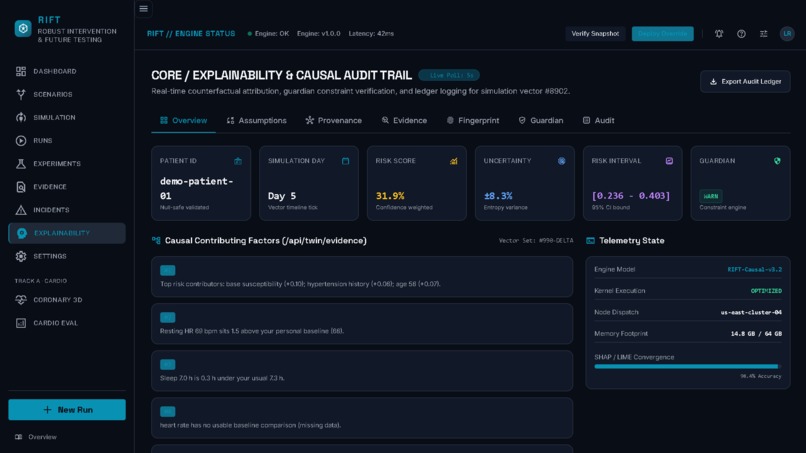Select the heart rate missing data factor card
The height and width of the screenshot is (453, 806).
tap(362, 418)
